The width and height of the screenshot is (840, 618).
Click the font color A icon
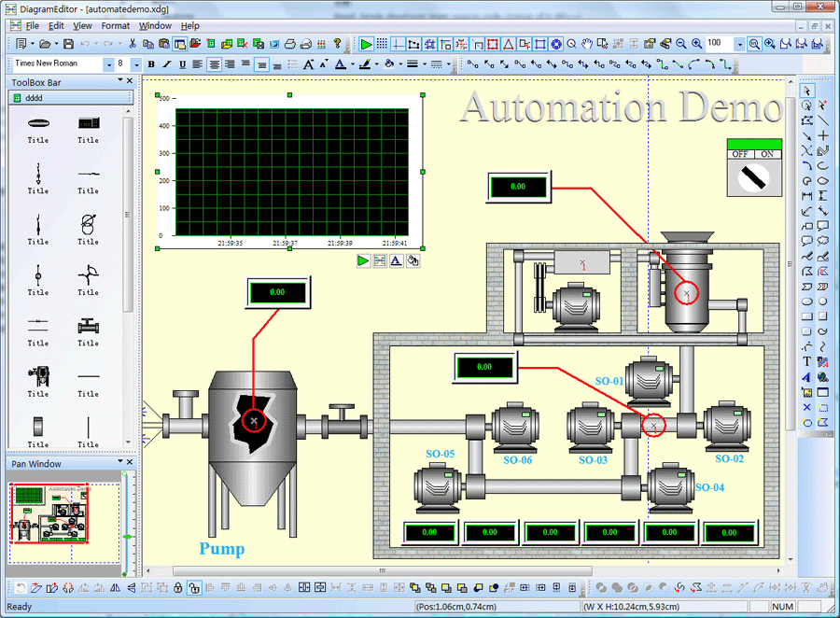(x=341, y=64)
